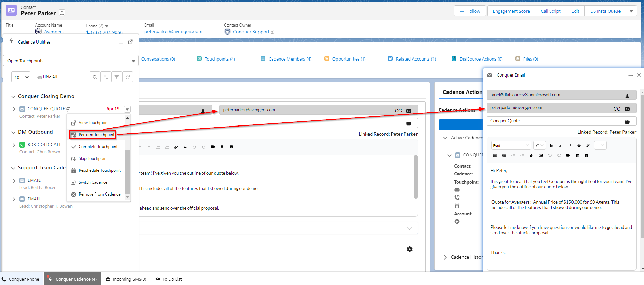Click the video camera icon in Conquer Email popup
Image resolution: width=644 pixels, height=285 pixels.
click(x=568, y=155)
